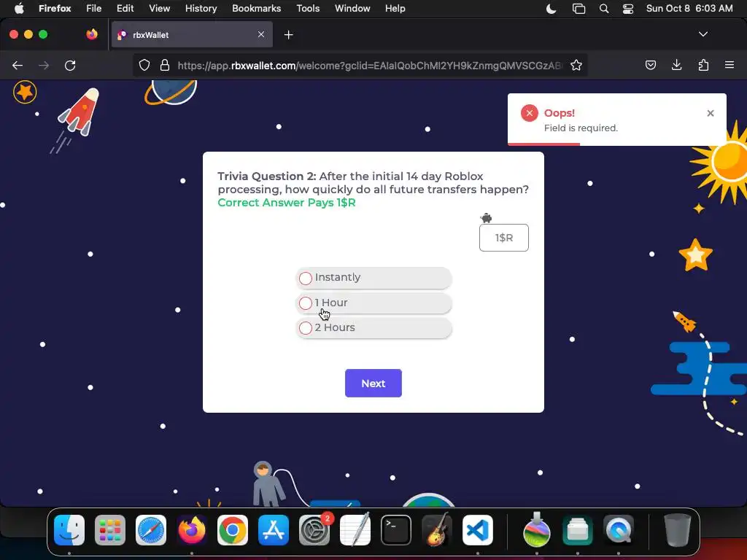
Task: Bookmark this page with star icon
Action: pyautogui.click(x=576, y=65)
